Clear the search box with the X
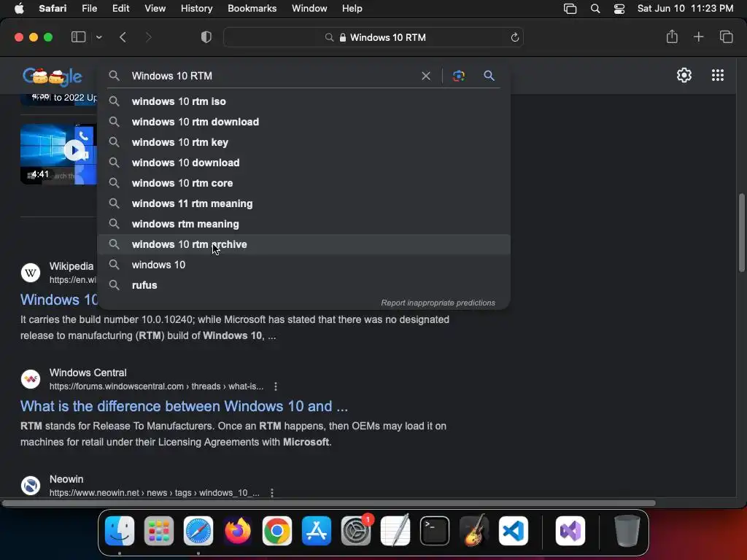This screenshot has height=560, width=747. (x=426, y=76)
